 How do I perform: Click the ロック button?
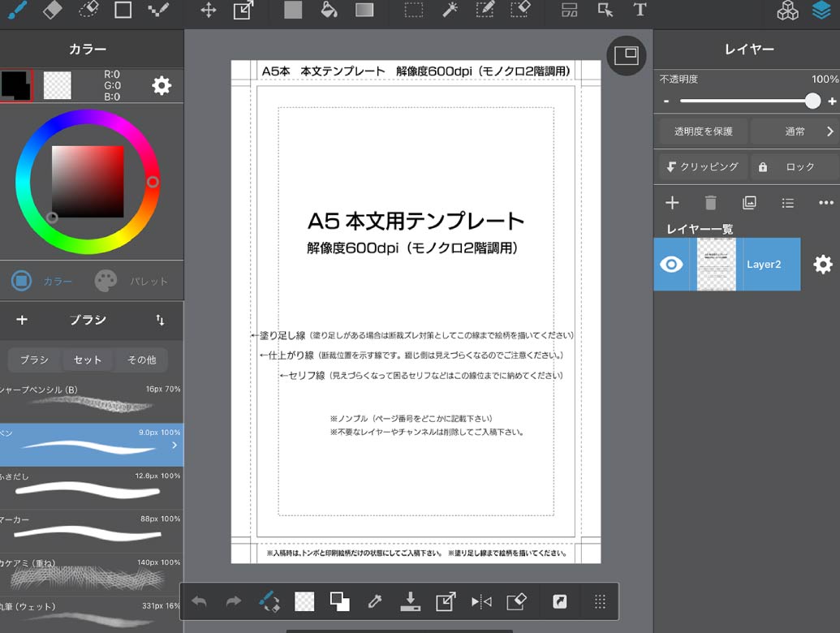tap(793, 166)
